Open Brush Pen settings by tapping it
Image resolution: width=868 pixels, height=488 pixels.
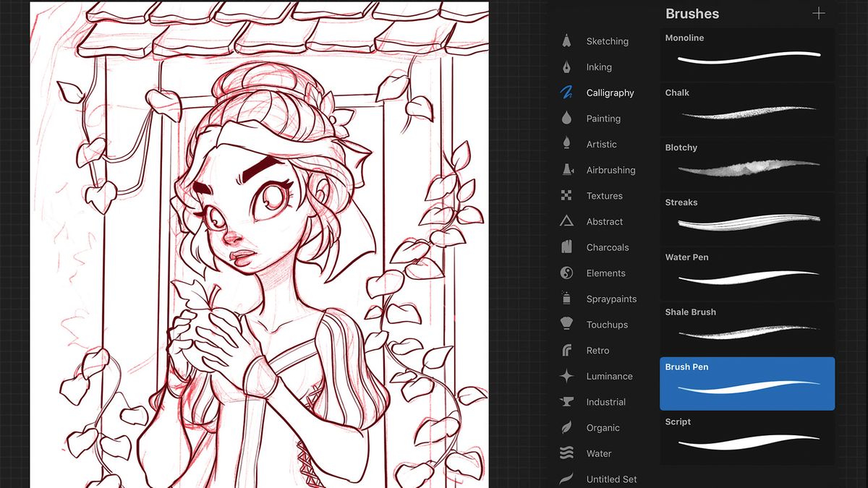[x=747, y=383]
